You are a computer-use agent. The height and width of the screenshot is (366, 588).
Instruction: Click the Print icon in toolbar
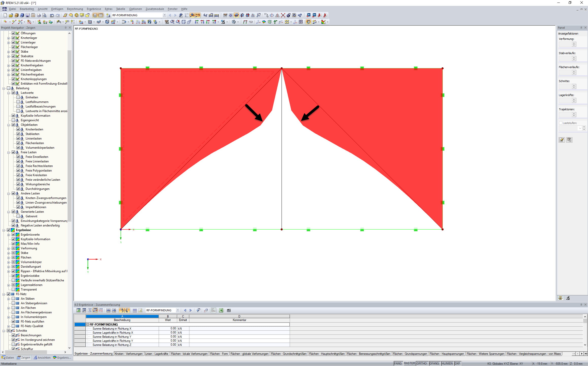point(39,15)
